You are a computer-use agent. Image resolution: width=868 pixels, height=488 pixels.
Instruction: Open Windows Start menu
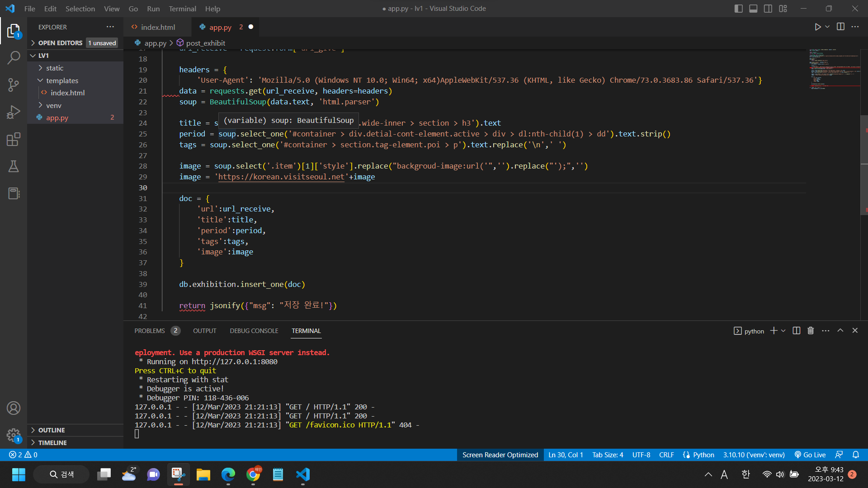click(x=19, y=474)
